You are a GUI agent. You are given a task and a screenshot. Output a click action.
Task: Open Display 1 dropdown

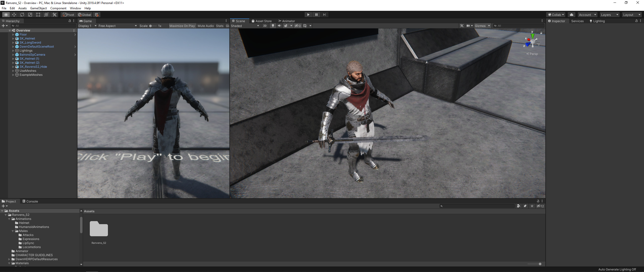(87, 26)
